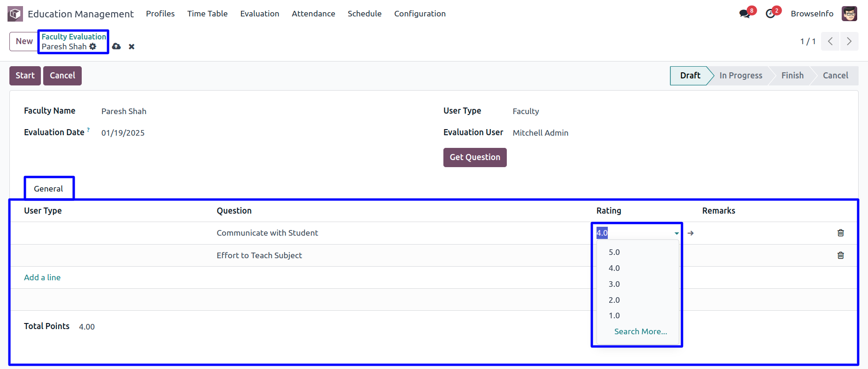This screenshot has height=369, width=868.
Task: Edit Evaluation User Mitchell Admin field
Action: coord(540,133)
